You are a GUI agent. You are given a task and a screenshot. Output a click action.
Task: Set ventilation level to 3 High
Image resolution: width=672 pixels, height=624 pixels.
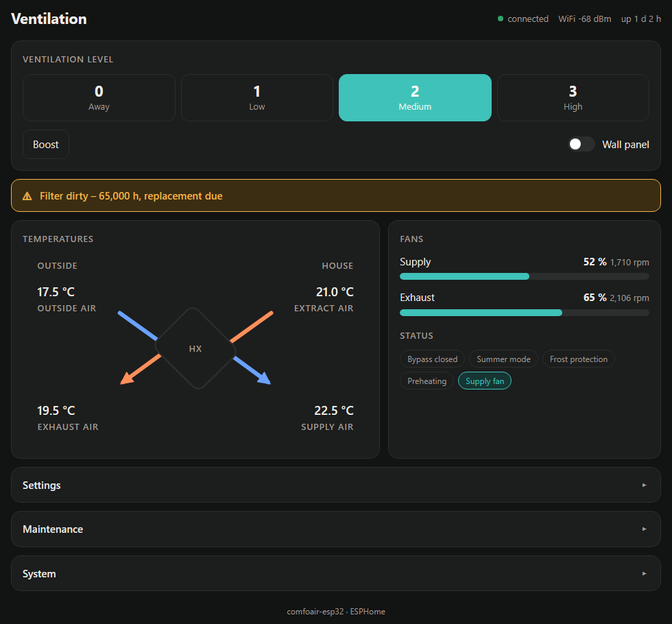click(573, 97)
